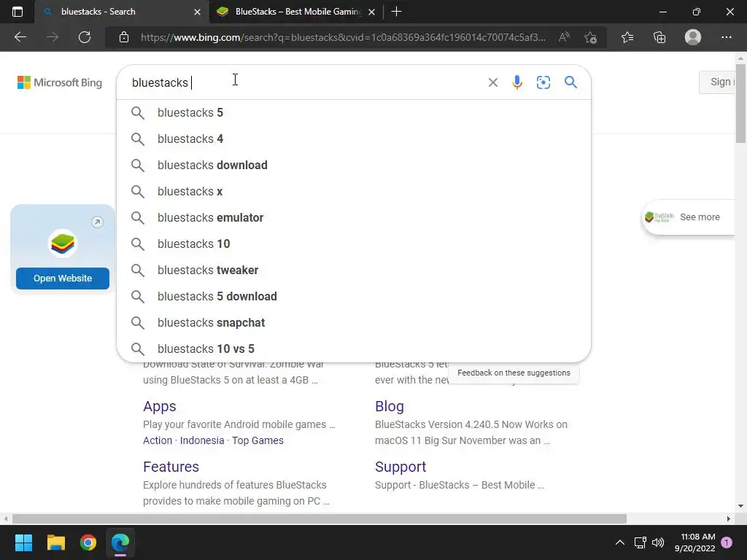
Task: Open Read aloud icon in address bar
Action: (564, 37)
